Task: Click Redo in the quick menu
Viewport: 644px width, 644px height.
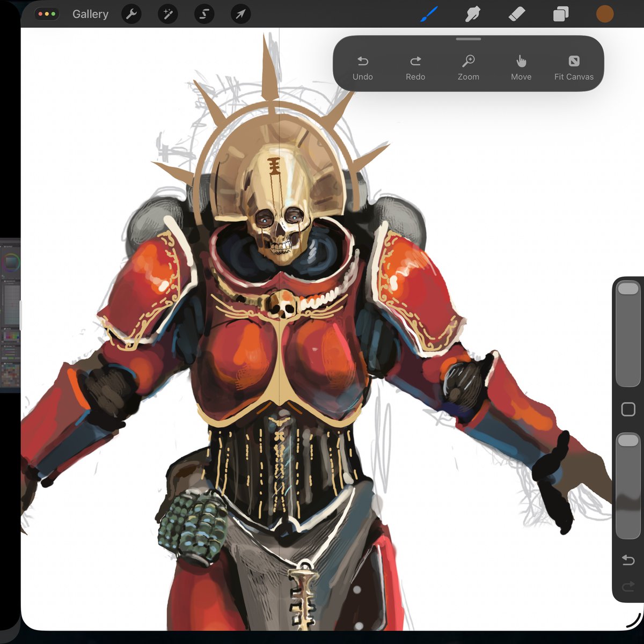Action: tap(415, 68)
